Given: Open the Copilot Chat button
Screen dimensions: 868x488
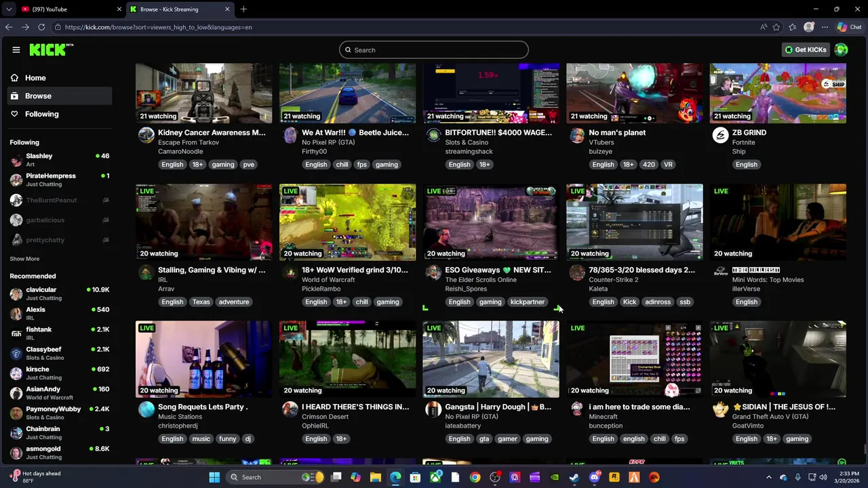Looking at the screenshot, I should click(849, 27).
